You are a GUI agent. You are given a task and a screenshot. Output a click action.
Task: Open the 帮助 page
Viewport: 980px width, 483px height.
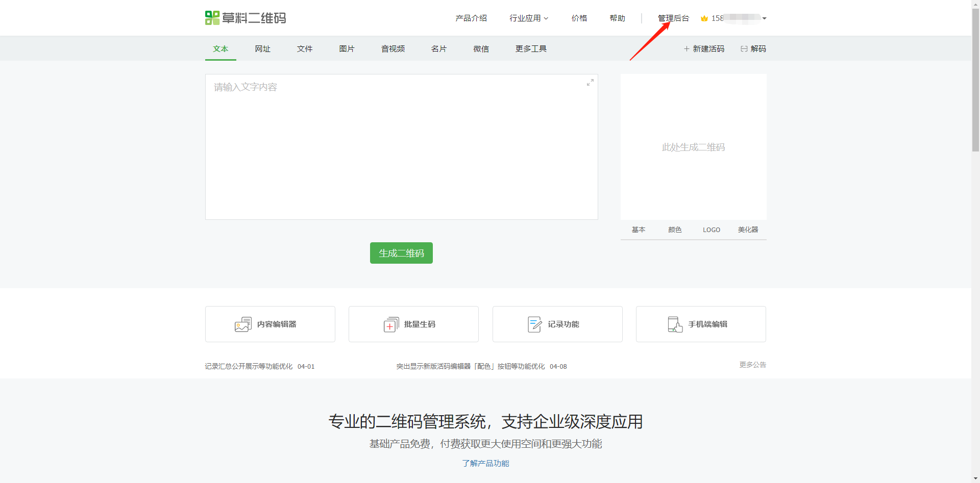coord(617,18)
